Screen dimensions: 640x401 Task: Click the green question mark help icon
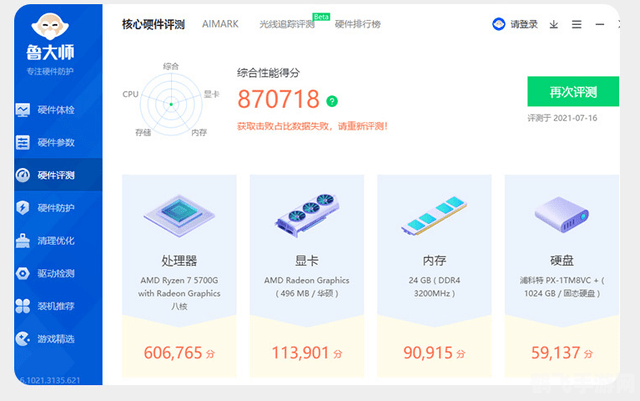(x=332, y=101)
